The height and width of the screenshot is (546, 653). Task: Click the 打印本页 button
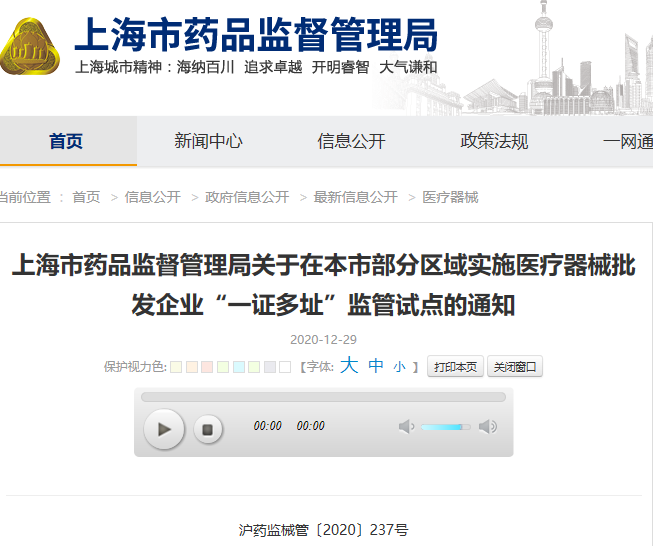coord(455,366)
